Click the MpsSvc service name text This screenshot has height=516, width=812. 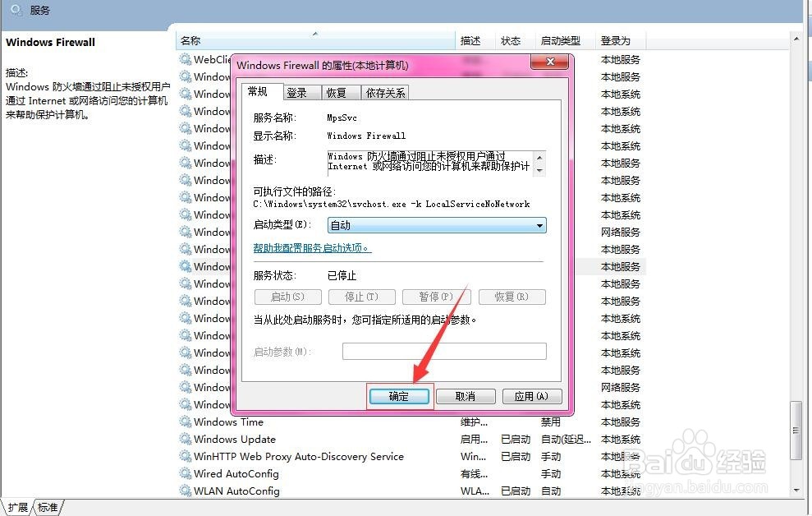[x=342, y=117]
